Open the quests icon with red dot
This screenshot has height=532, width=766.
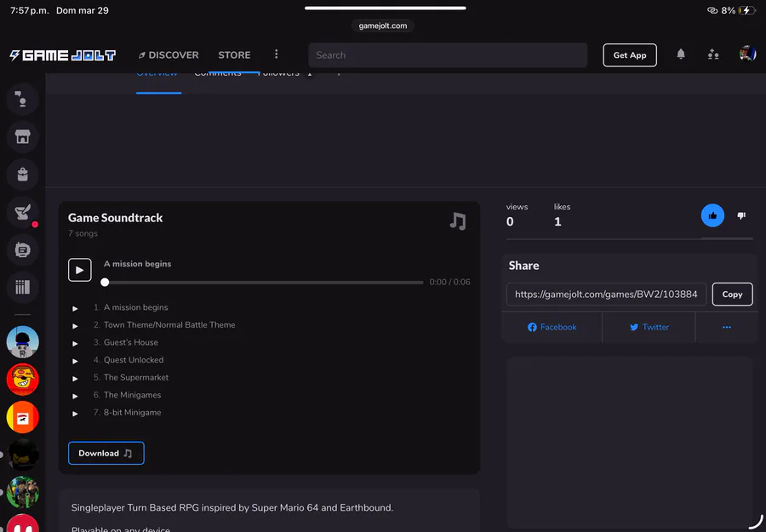pyautogui.click(x=23, y=212)
